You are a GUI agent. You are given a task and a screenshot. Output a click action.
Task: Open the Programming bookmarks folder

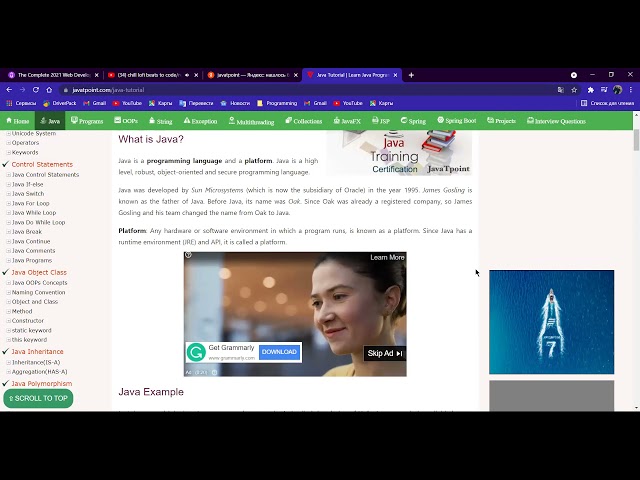pyautogui.click(x=277, y=103)
